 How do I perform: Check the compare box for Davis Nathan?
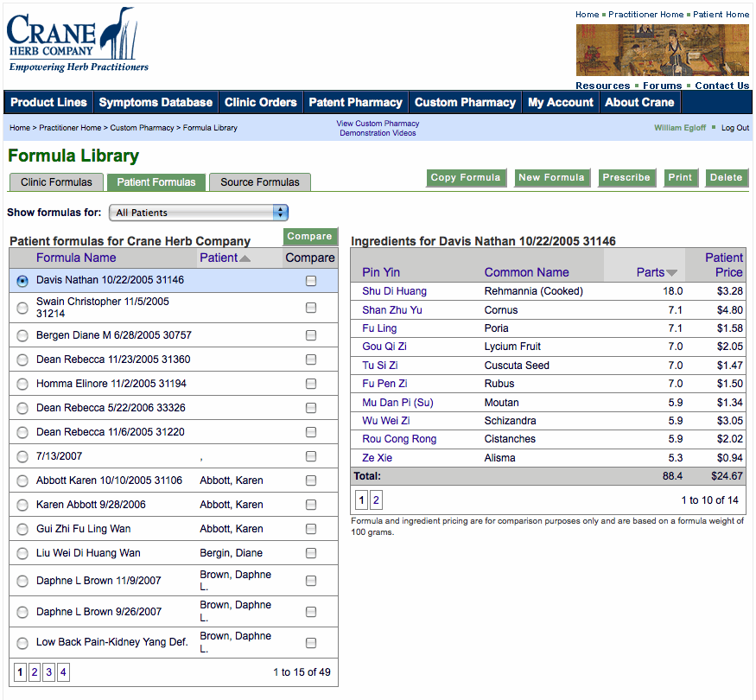pyautogui.click(x=311, y=281)
